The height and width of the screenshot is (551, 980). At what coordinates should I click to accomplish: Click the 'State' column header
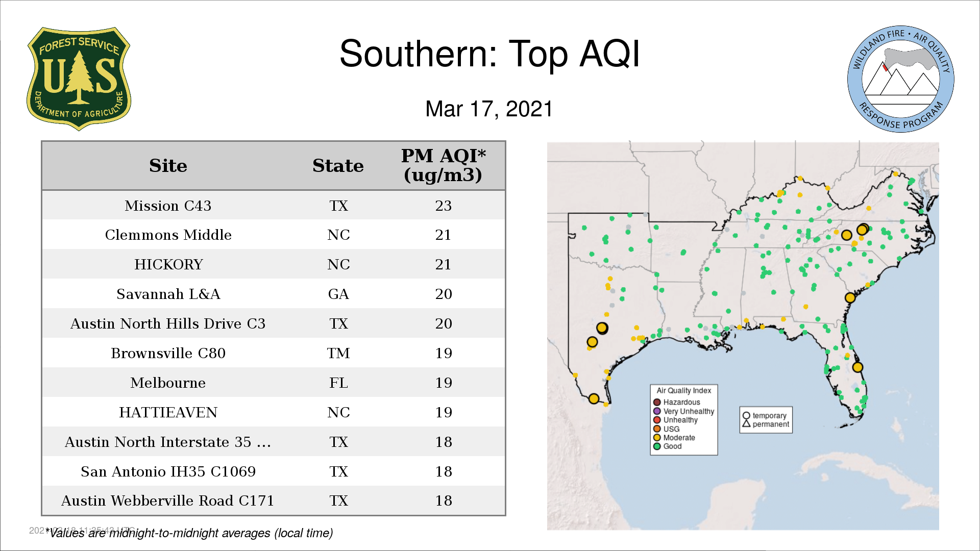point(338,166)
